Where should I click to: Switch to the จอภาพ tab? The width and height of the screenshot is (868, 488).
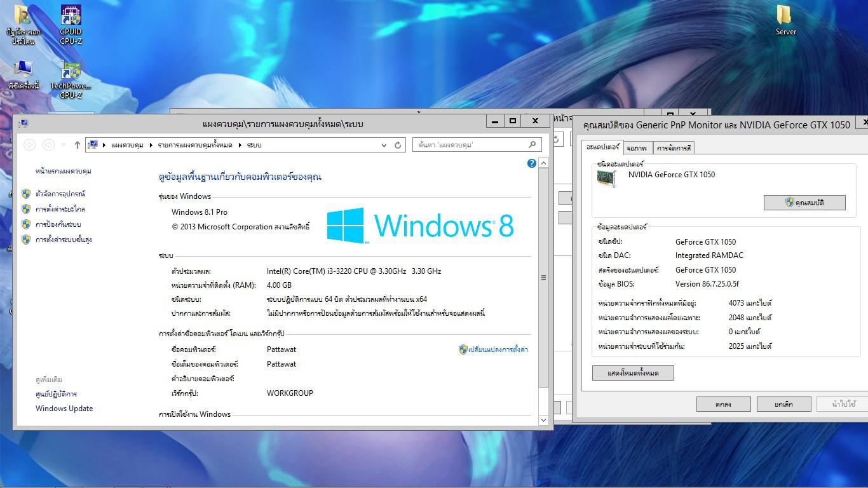pyautogui.click(x=637, y=148)
